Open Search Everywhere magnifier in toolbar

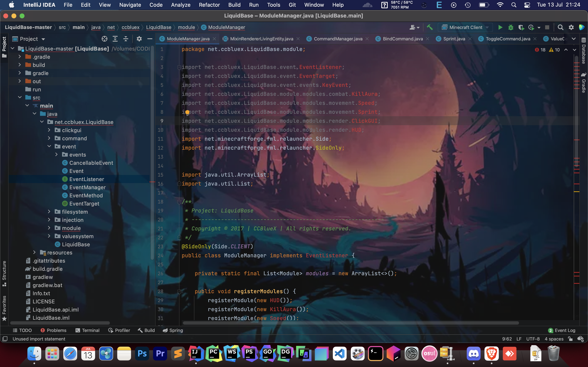[560, 28]
